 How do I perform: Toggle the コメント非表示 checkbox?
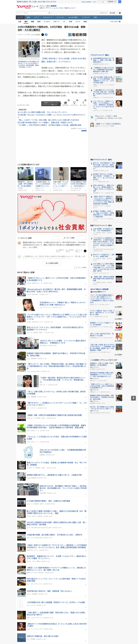click(75, 267)
